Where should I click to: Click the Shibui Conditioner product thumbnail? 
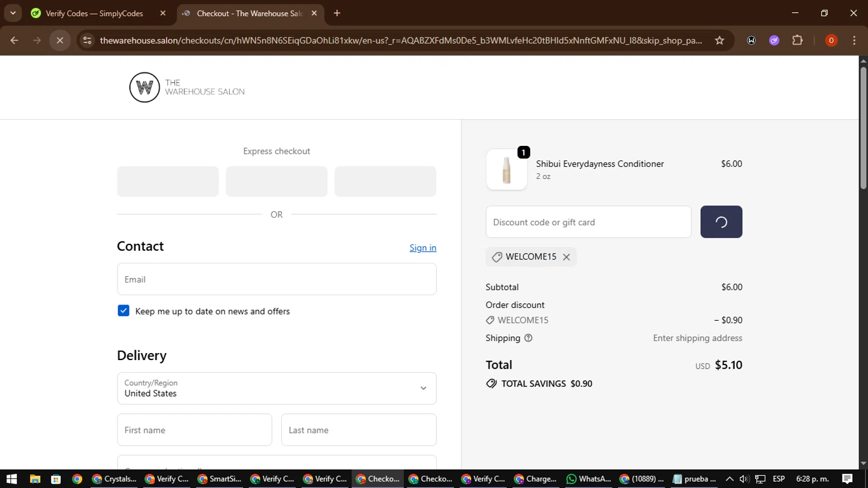[507, 170]
